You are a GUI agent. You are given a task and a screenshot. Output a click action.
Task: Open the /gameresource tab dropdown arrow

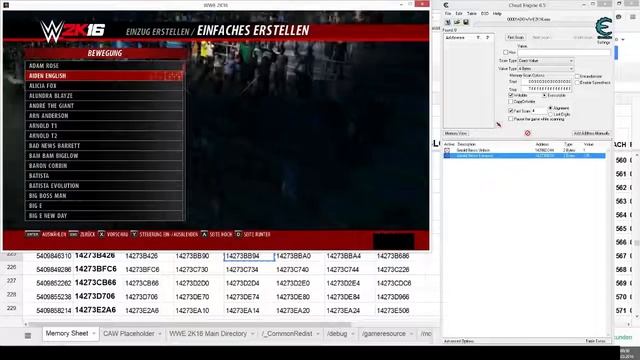(411, 334)
